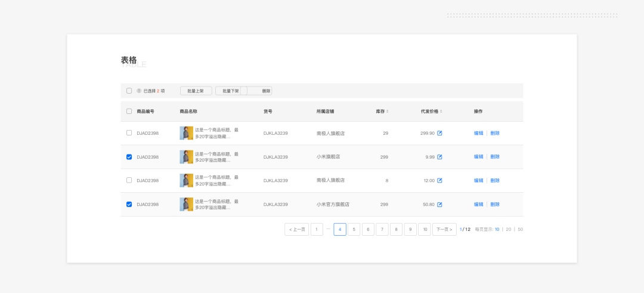Click the info icon before 已选择
The width and height of the screenshot is (644, 293).
click(x=139, y=91)
